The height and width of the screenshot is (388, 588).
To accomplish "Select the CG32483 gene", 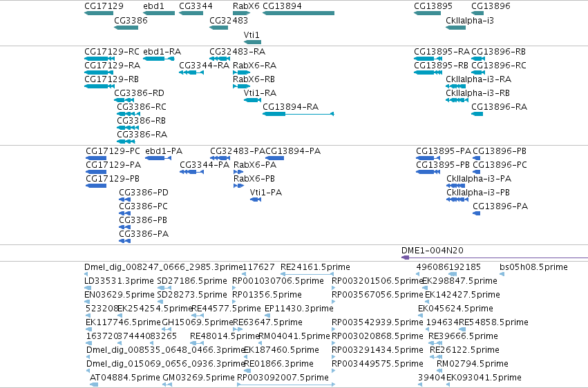I will pos(218,28).
